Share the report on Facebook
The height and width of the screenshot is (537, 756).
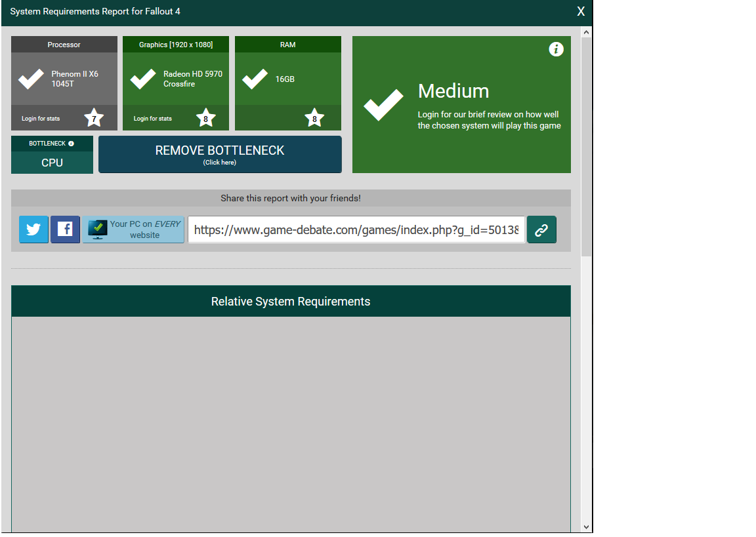tap(65, 229)
